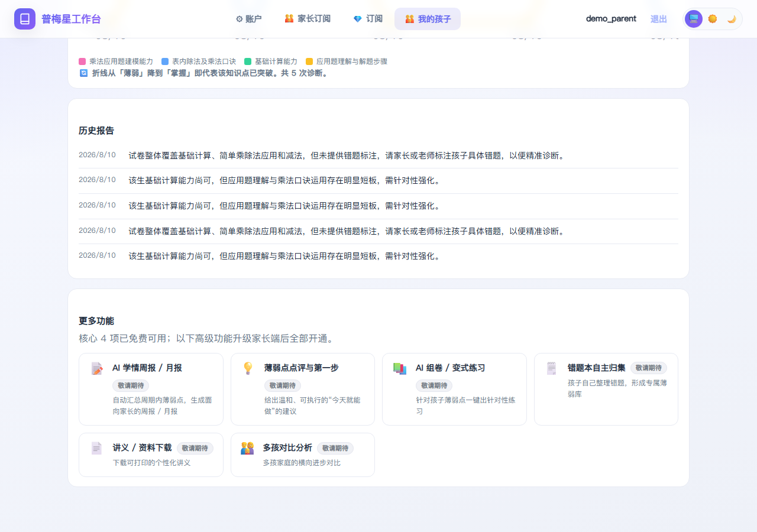The image size is (757, 532).
Task: Open the 账户 tab
Action: (248, 19)
